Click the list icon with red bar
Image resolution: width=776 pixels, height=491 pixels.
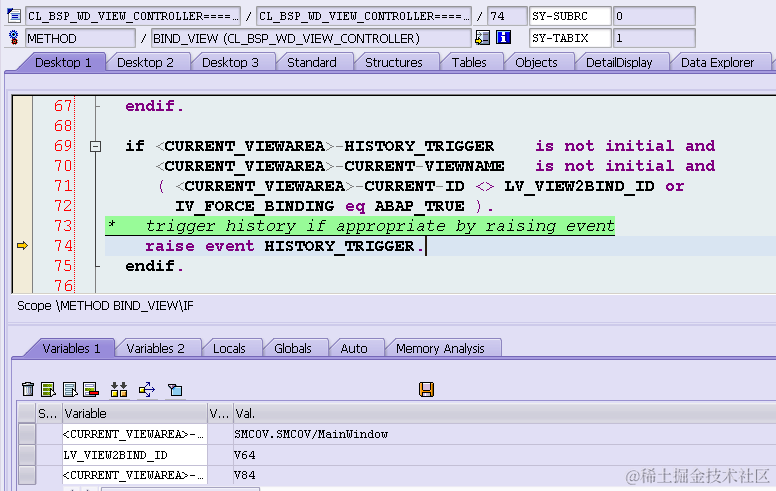[x=91, y=390]
